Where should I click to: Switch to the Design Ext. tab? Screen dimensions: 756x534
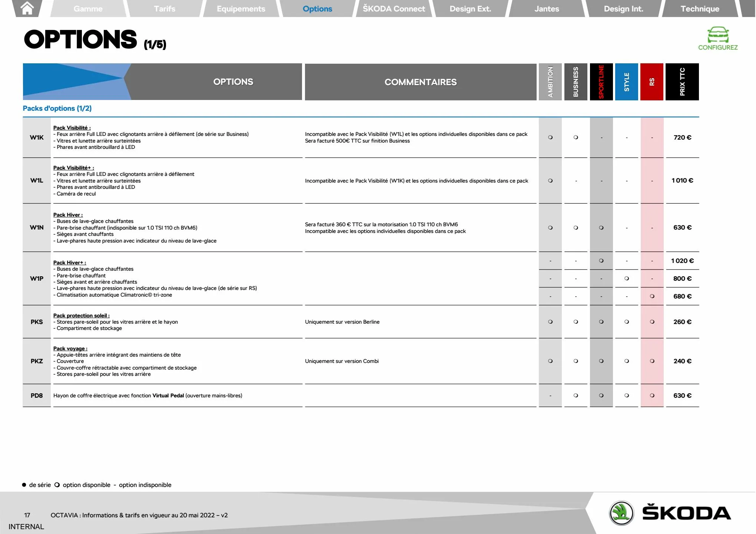pyautogui.click(x=470, y=9)
